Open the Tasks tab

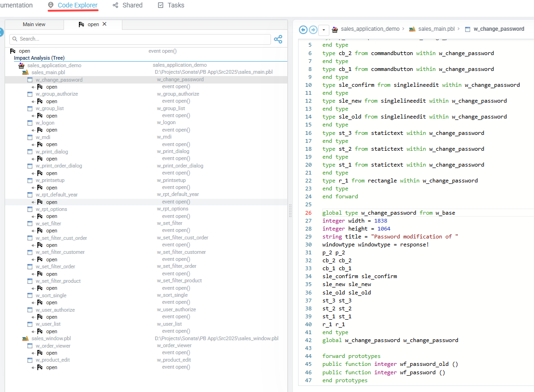[x=171, y=6]
